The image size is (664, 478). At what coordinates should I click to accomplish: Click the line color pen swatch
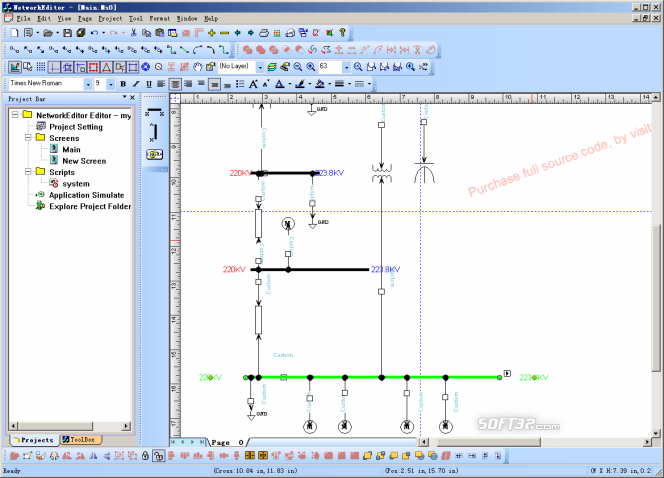tap(300, 84)
